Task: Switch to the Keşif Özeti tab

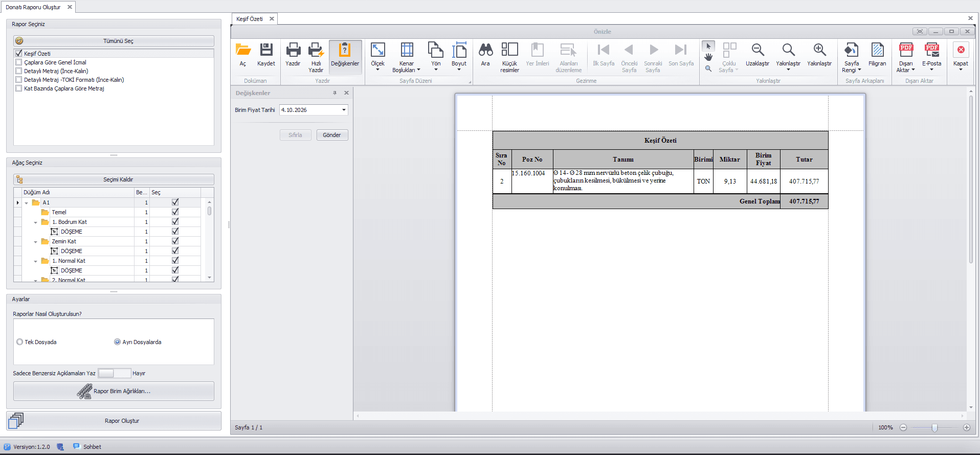Action: (250, 19)
